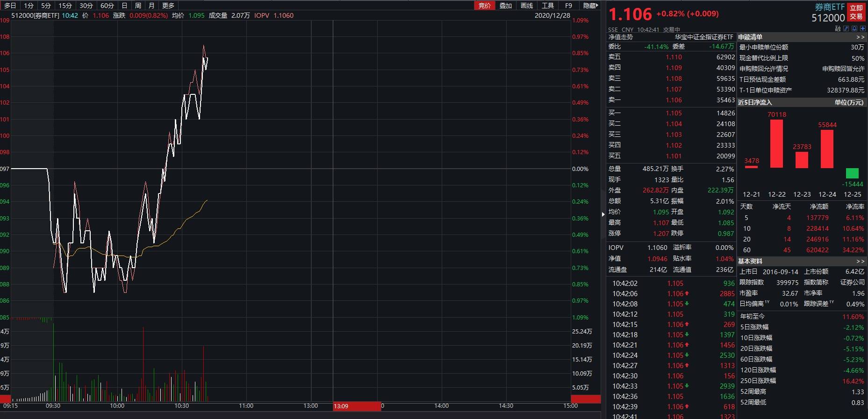868x419 pixels.
Task: Toggle 叠加 overlay on chart
Action: pyautogui.click(x=506, y=6)
